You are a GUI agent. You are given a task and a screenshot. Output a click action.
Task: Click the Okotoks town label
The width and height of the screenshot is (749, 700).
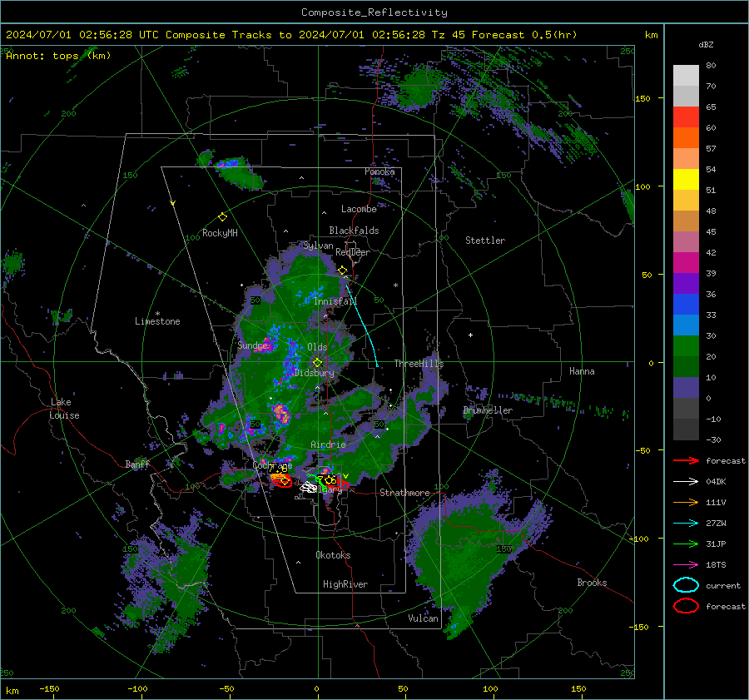click(333, 555)
